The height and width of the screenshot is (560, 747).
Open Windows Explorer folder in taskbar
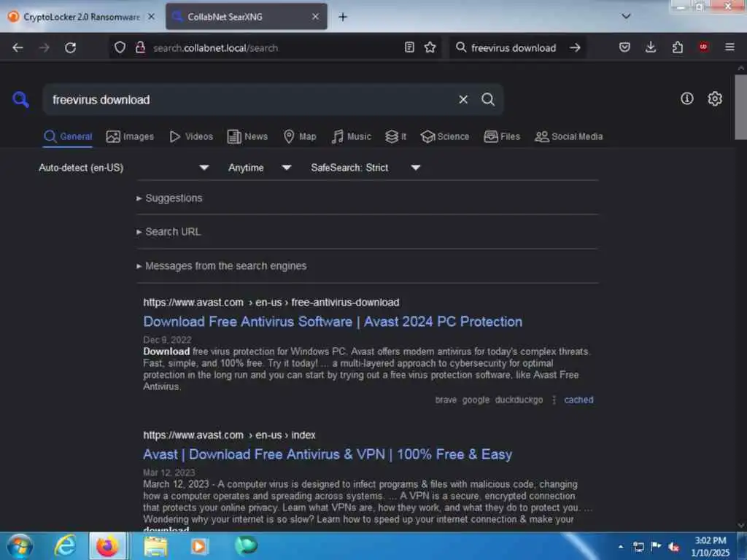[x=155, y=546]
